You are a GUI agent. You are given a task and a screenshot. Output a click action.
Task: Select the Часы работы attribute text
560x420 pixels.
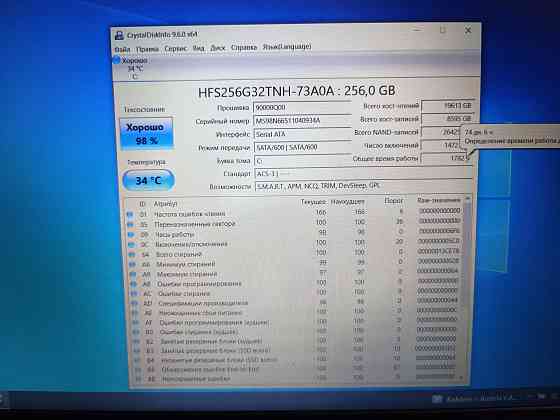[x=175, y=235]
